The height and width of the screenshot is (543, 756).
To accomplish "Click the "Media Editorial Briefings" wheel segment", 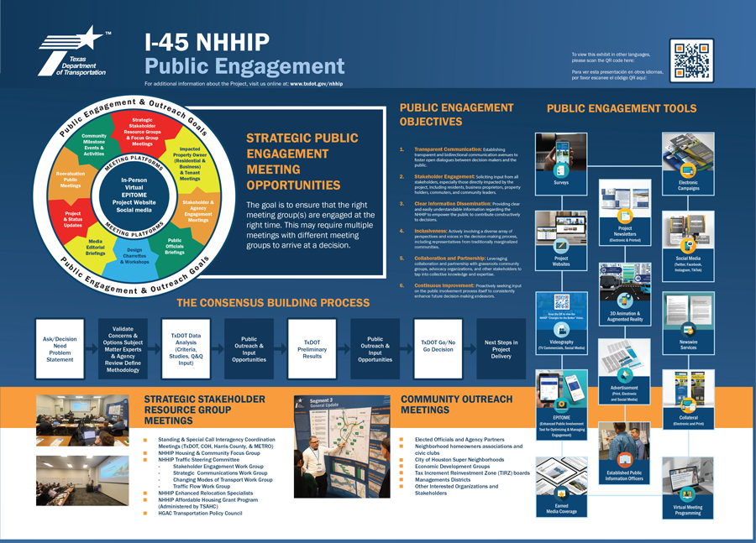I will 95,248.
